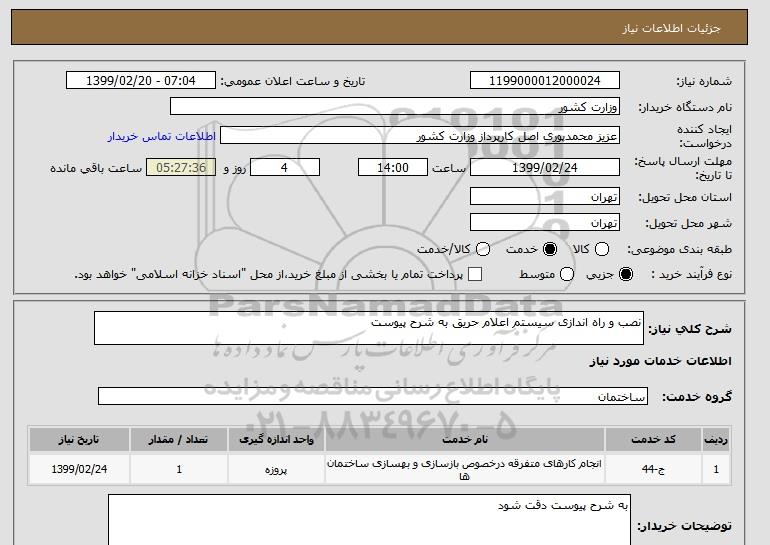
Task: Click the page title جزئیات اطلاعات نیاز
Action: (x=671, y=28)
